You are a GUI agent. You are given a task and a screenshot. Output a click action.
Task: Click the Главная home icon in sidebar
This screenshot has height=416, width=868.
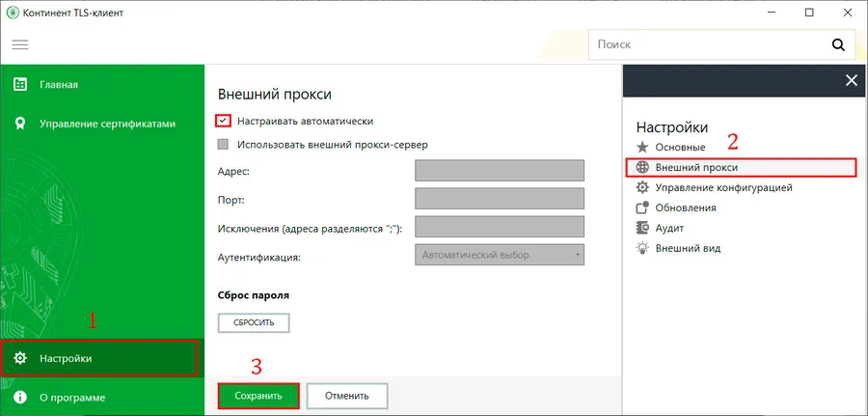[20, 85]
